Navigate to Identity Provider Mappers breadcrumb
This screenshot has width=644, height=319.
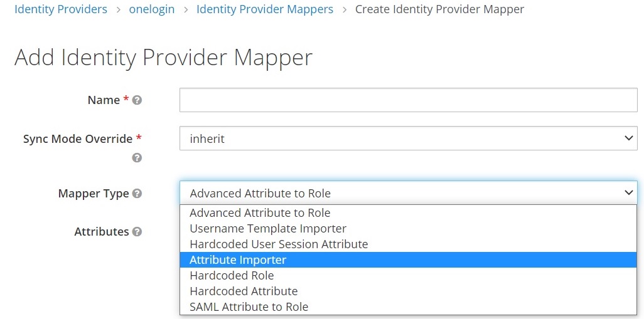[265, 9]
